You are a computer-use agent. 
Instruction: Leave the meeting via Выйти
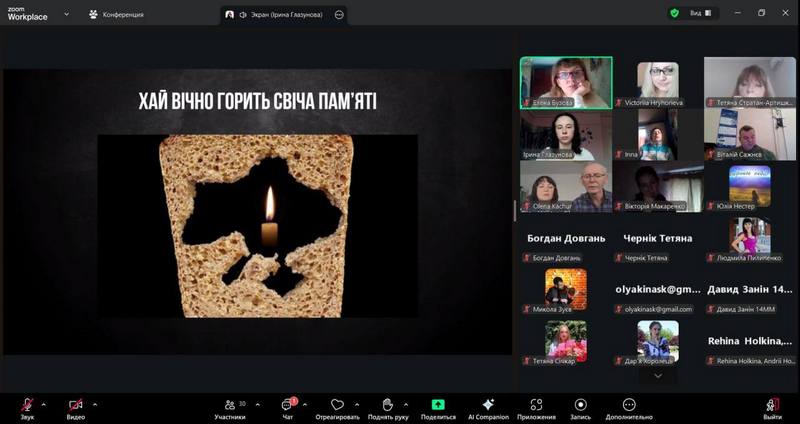pyautogui.click(x=771, y=405)
